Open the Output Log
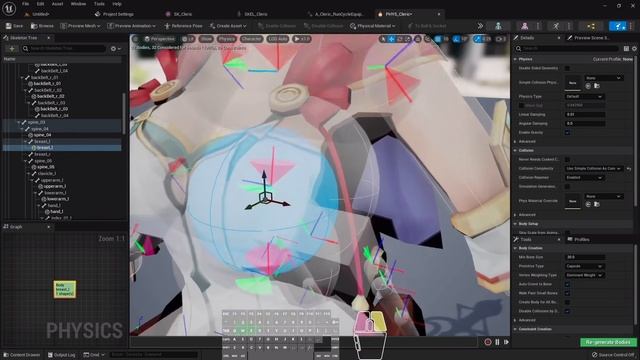The width and height of the screenshot is (640, 360). 62,355
